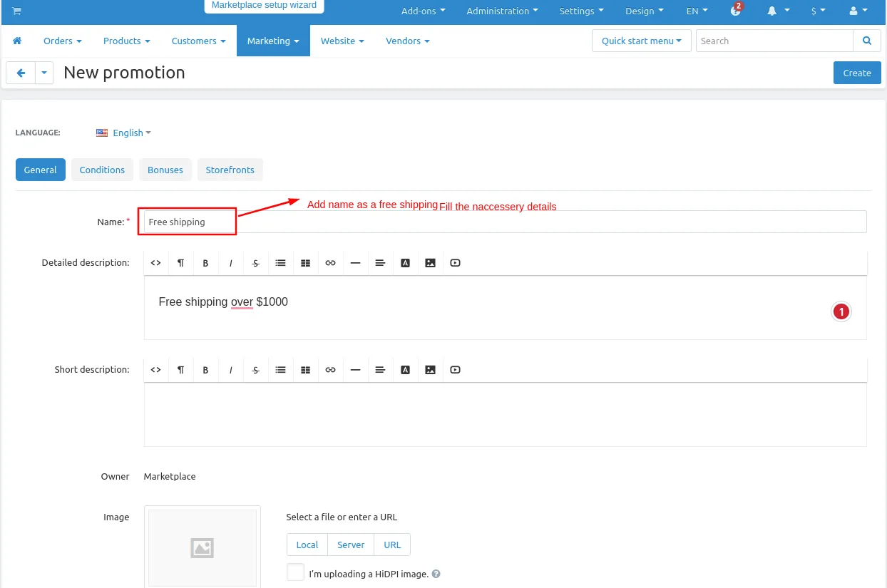
Task: Click into the Detailed description text area
Action: 506,308
